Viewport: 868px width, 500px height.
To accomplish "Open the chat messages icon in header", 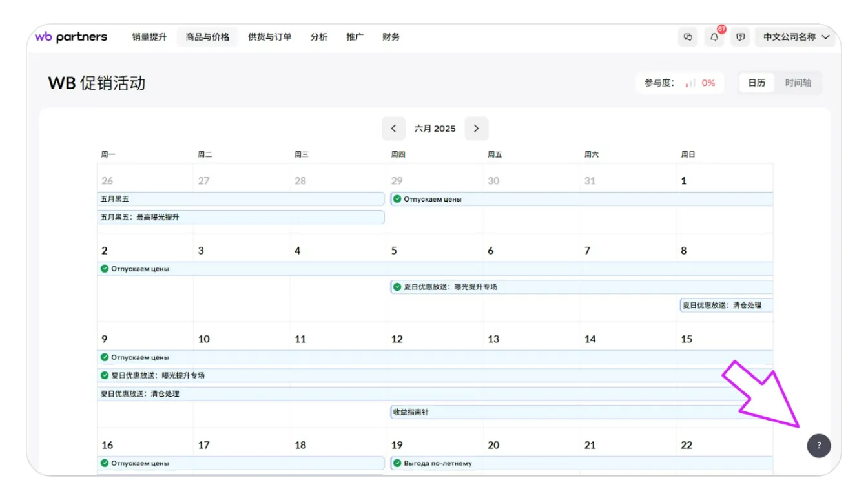I will click(688, 37).
